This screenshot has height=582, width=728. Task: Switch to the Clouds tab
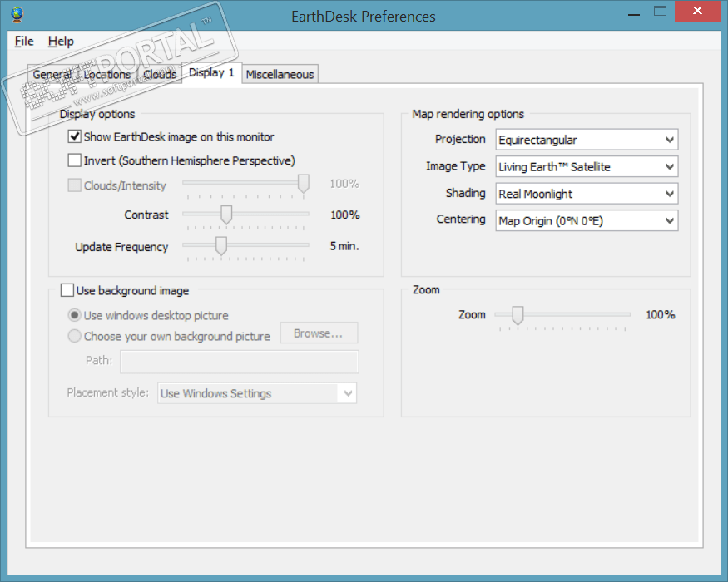point(160,74)
